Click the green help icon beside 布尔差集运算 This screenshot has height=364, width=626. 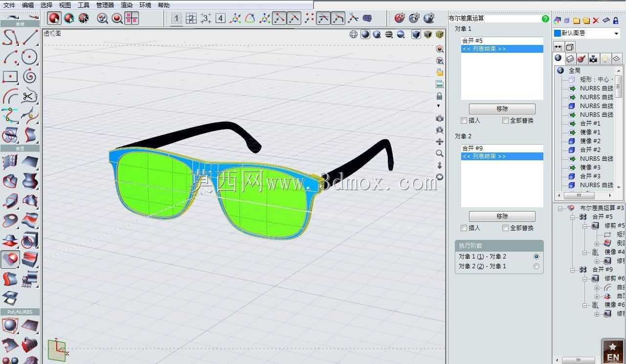[545, 19]
